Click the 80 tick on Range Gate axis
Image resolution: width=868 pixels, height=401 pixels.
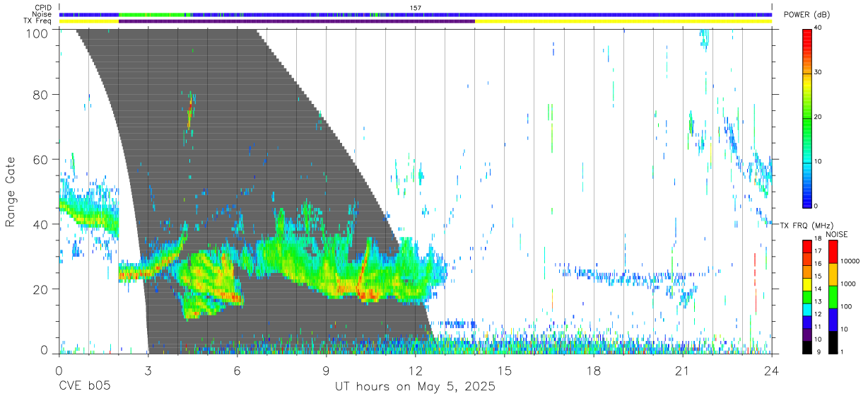tap(42, 94)
